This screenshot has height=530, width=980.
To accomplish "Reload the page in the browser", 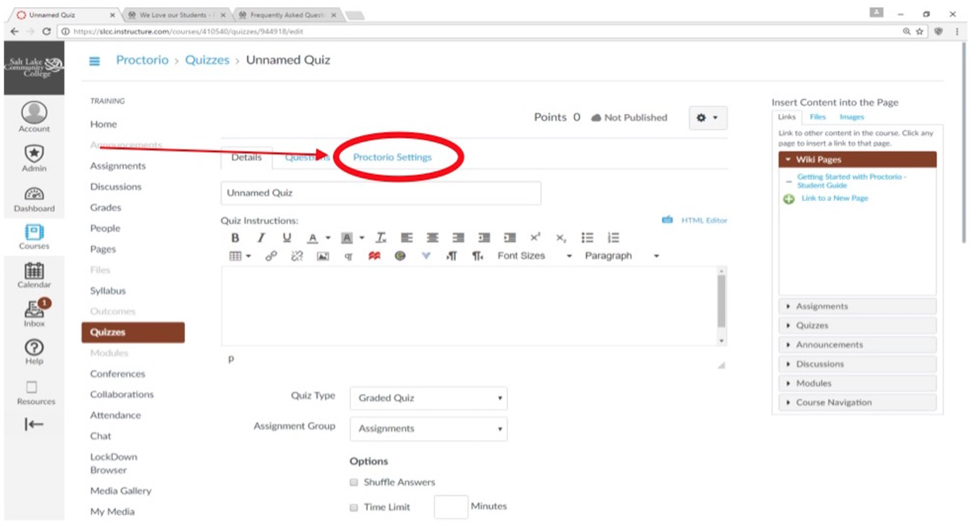I will click(46, 31).
